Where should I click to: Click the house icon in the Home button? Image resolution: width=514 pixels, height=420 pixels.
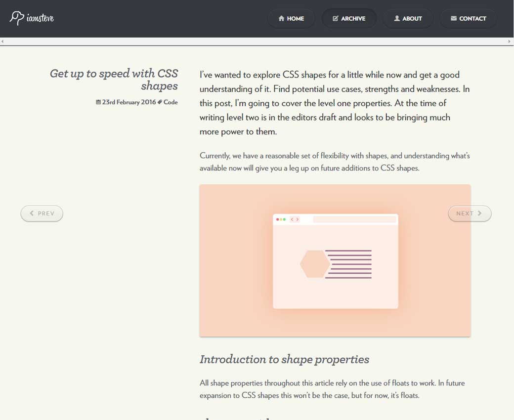click(281, 19)
